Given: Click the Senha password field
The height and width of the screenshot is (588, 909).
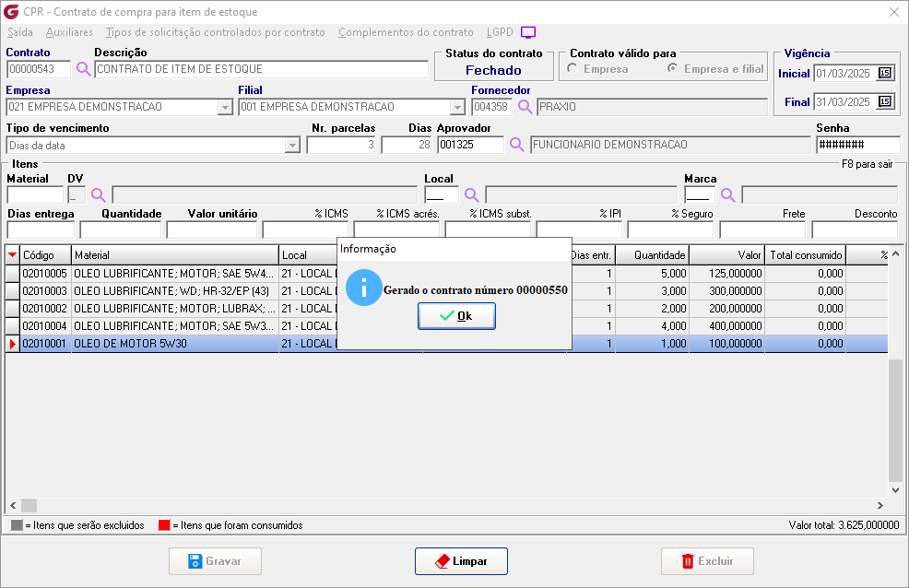Looking at the screenshot, I should (x=858, y=145).
